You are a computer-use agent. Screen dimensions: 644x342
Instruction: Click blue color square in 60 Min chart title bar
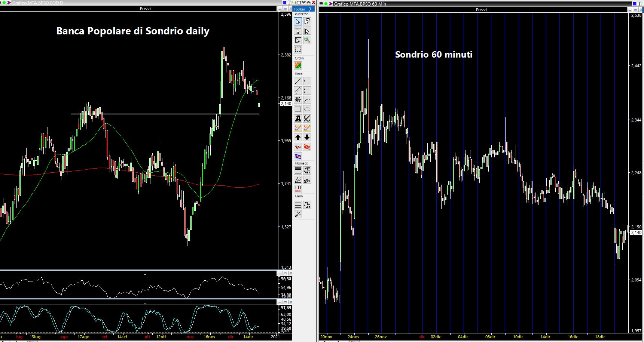point(635,4)
